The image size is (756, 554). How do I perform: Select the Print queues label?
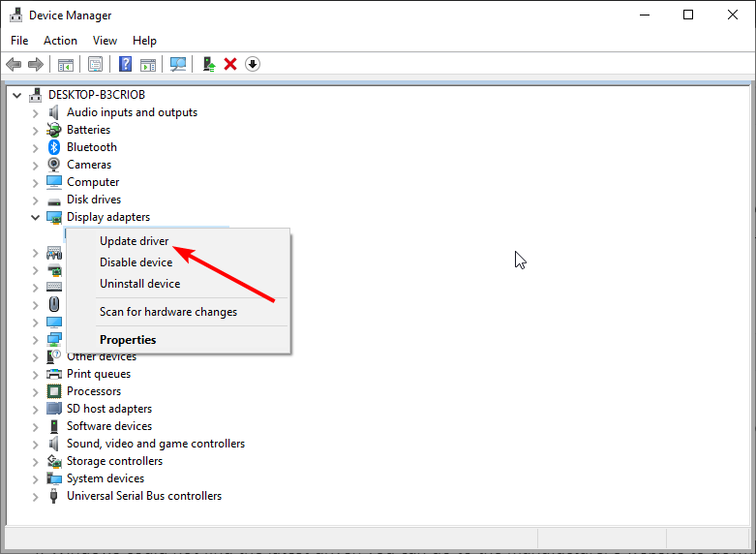[x=99, y=374]
